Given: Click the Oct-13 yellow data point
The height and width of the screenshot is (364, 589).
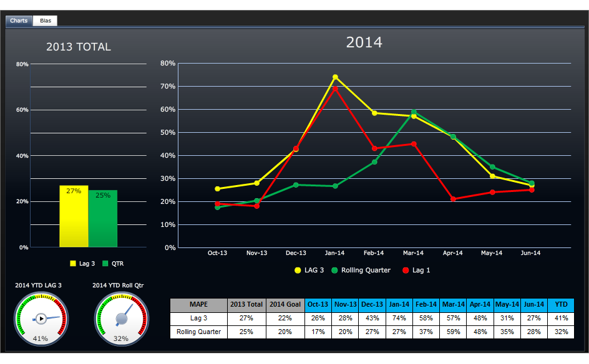Looking at the screenshot, I should (x=218, y=188).
